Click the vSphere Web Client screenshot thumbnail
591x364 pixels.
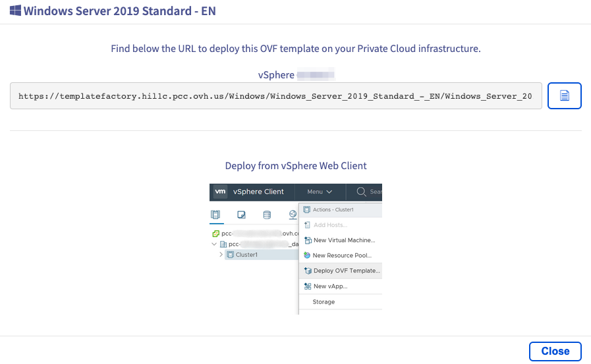(296, 249)
